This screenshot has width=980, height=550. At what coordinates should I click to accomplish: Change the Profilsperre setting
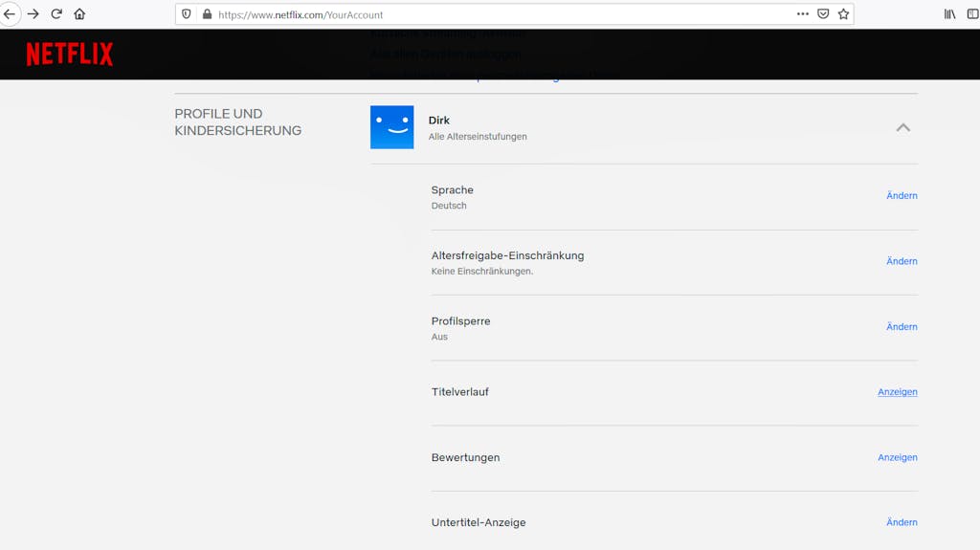[x=902, y=327]
